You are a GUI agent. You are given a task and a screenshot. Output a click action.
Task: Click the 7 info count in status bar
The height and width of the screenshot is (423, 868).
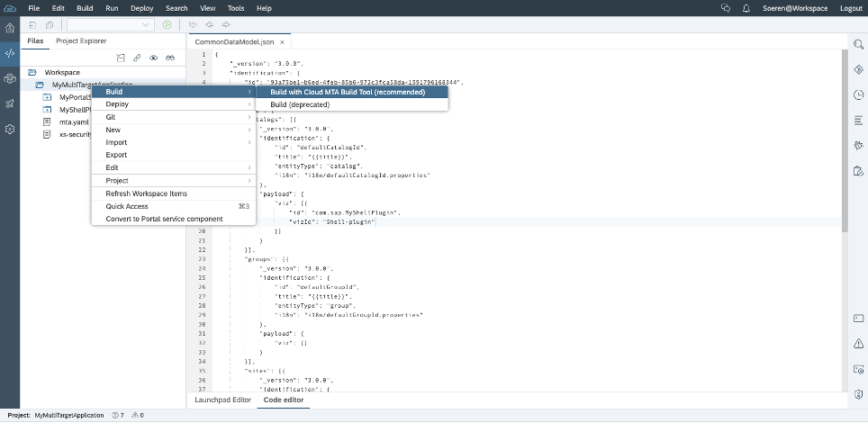coord(118,415)
